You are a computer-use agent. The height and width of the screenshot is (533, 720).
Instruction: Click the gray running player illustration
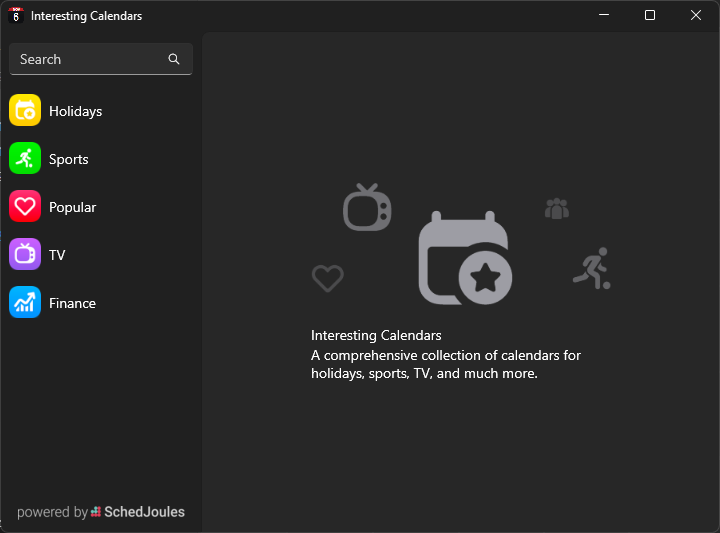click(591, 269)
